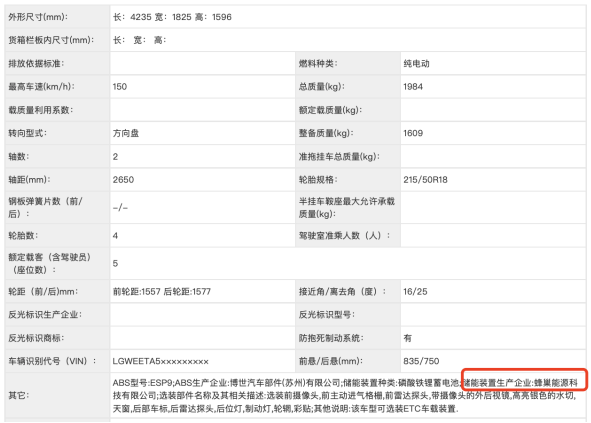Click the 总质量 value 1984
This screenshot has width=591, height=423.
[413, 87]
